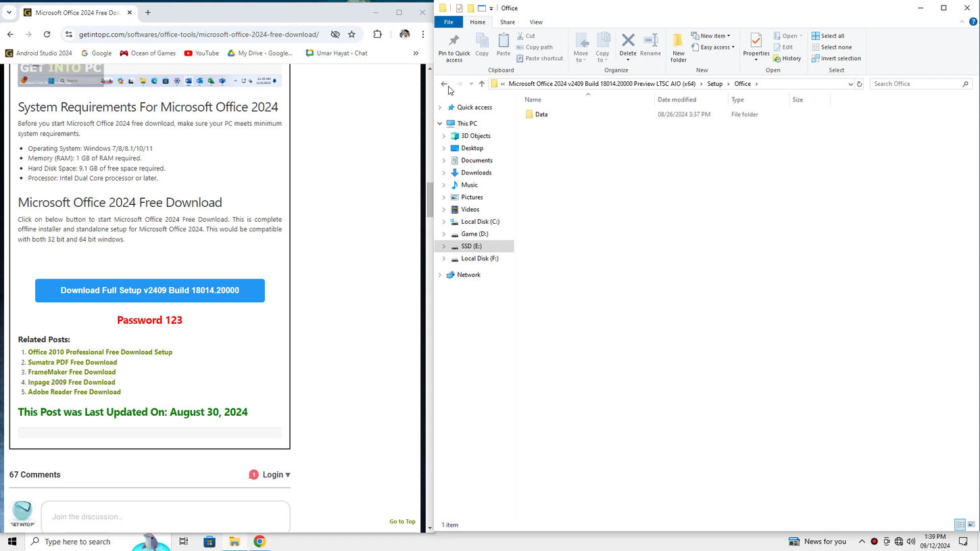Switch to large icons view in status bar
The width and height of the screenshot is (980, 551).
click(971, 525)
